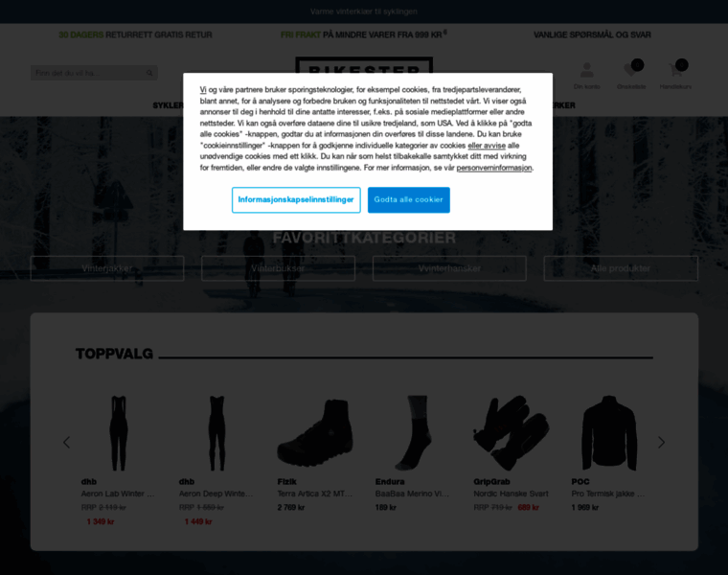
Task: Open the Din konto account icon
Action: 586,71
